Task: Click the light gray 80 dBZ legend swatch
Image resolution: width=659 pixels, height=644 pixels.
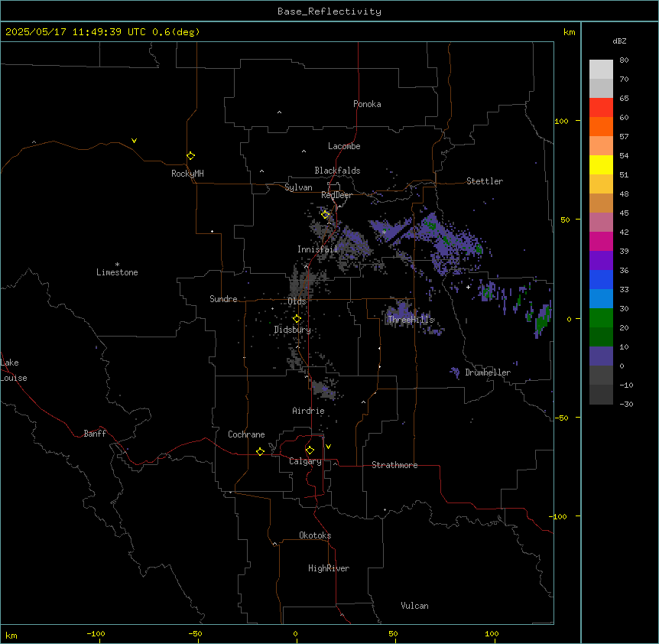Action: (601, 70)
